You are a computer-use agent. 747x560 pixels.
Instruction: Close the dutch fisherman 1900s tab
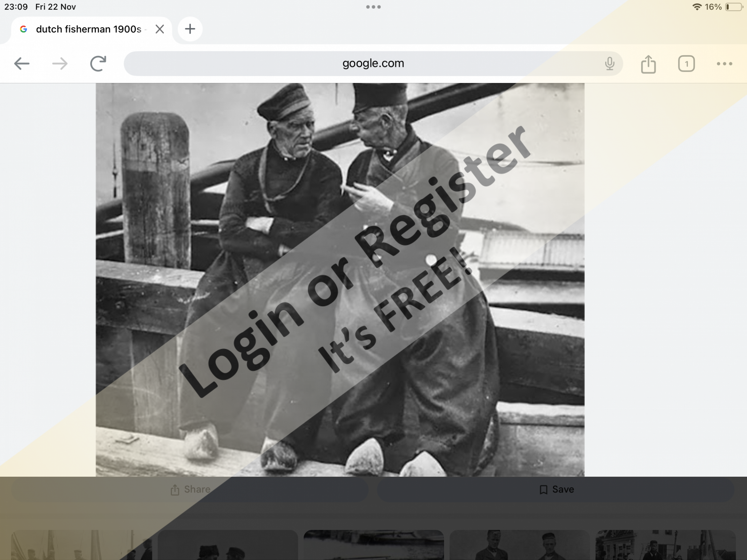pyautogui.click(x=160, y=29)
